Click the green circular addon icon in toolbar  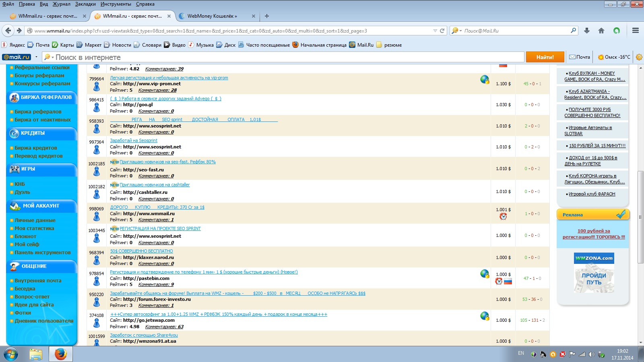click(x=617, y=31)
